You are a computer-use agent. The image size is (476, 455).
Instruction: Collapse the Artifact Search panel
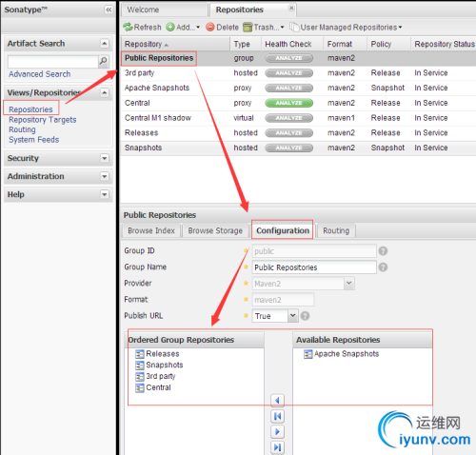click(105, 44)
